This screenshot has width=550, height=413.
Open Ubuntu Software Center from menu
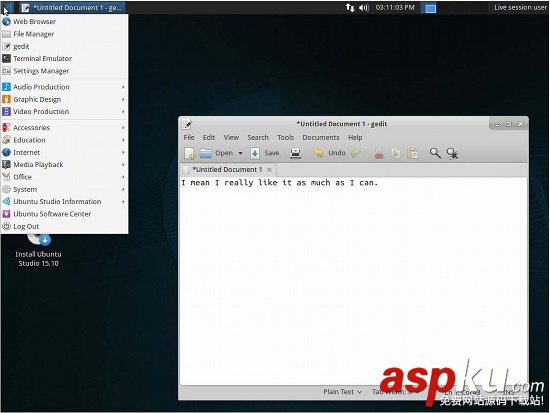click(x=65, y=214)
